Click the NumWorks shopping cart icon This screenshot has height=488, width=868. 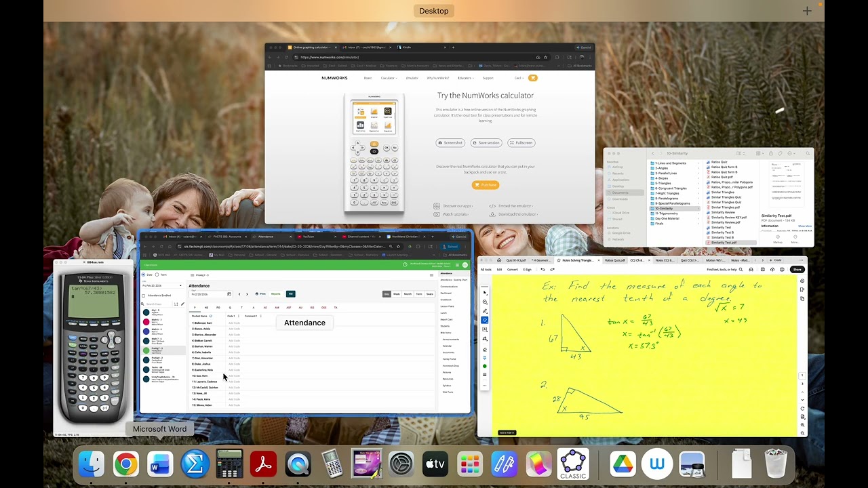coord(533,78)
